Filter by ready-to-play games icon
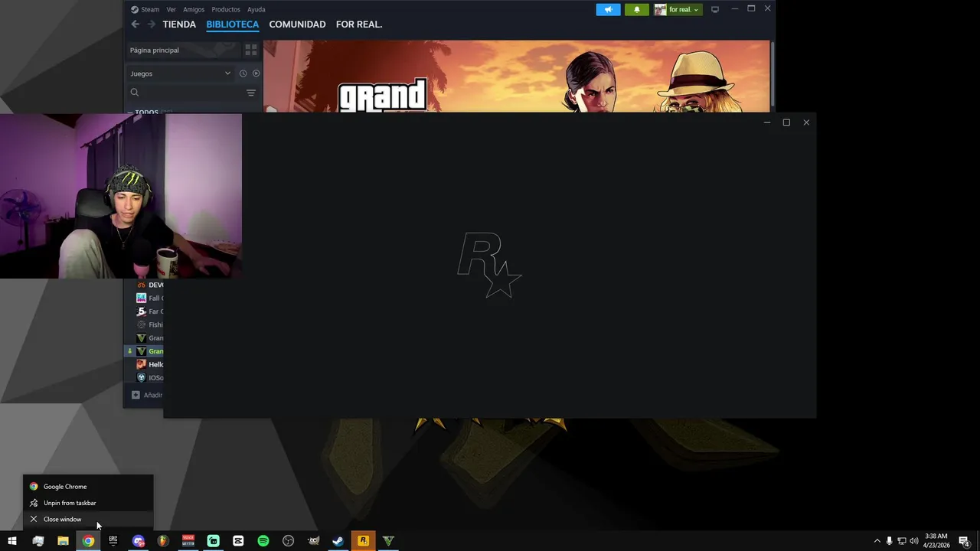Viewport: 980px width, 551px height. (256, 73)
